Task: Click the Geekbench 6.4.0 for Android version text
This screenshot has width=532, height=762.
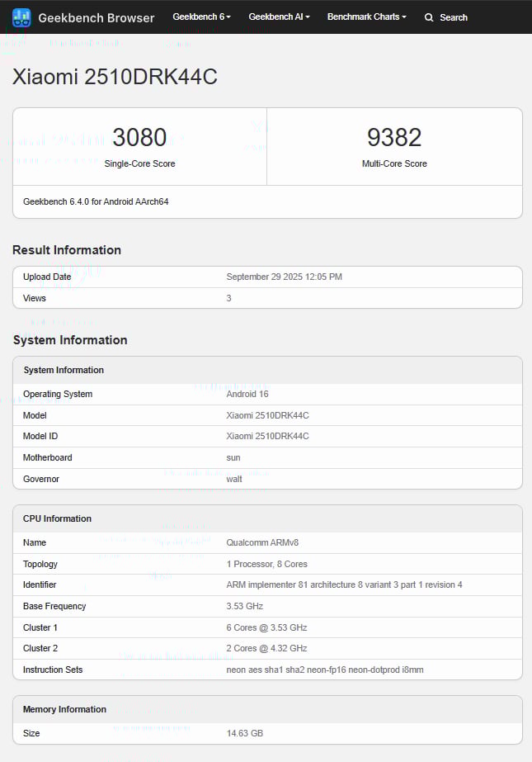Action: point(96,201)
